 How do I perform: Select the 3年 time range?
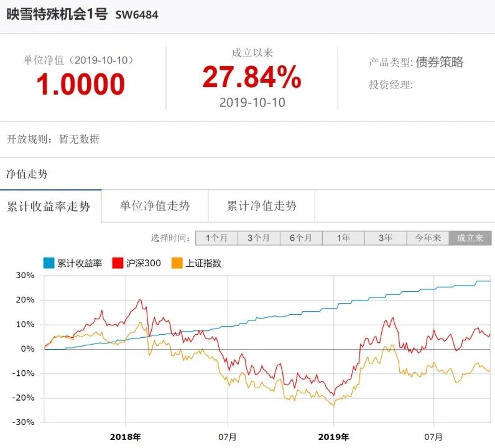click(386, 238)
